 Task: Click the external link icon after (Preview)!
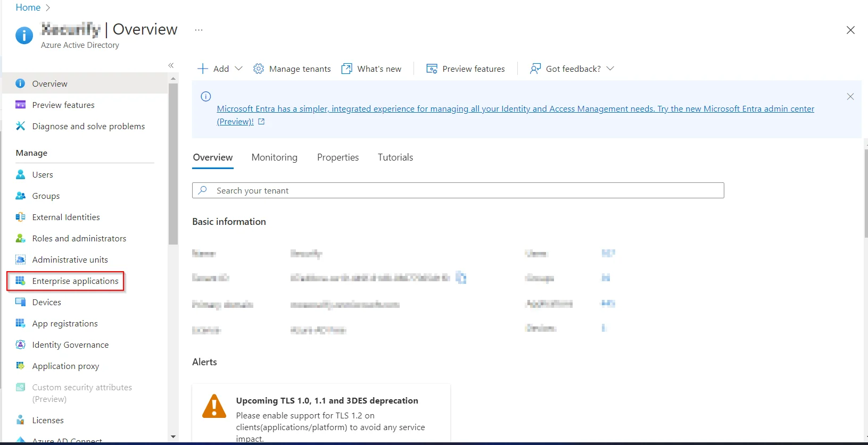pos(261,121)
